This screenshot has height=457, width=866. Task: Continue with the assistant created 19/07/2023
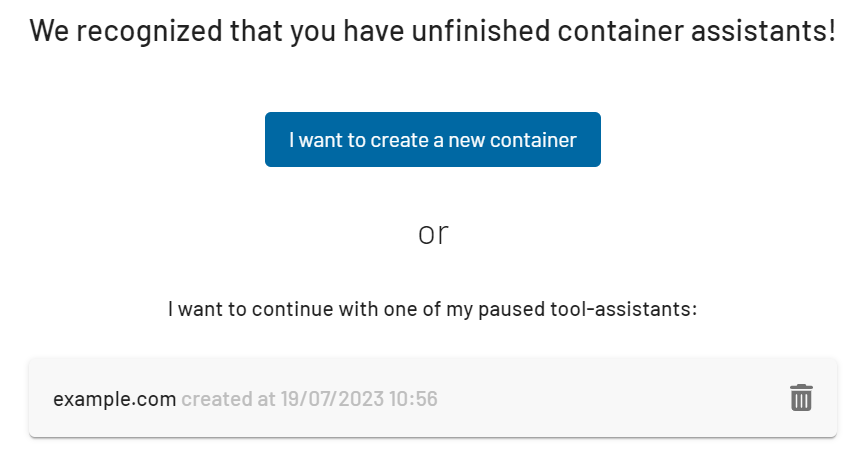pos(432,398)
